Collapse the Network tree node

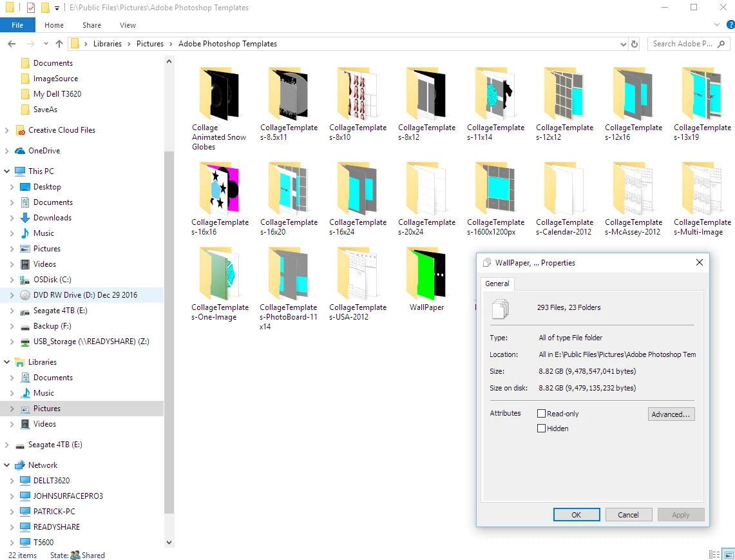6,465
